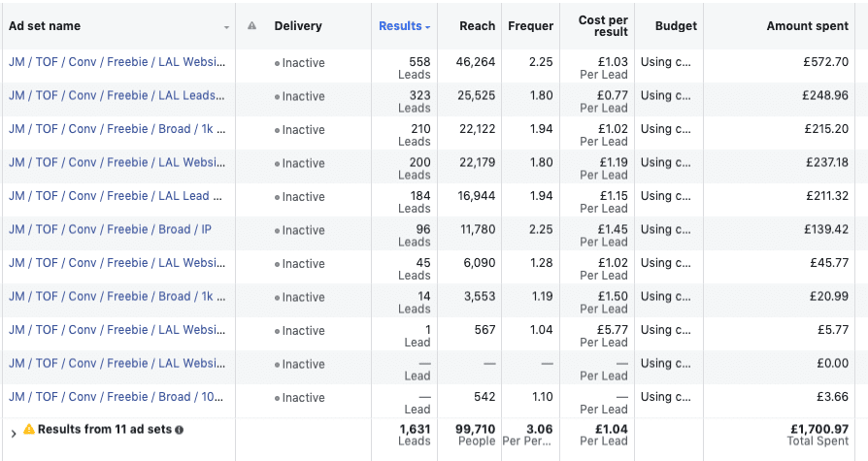Open the LAL Leads ad set with 323 leads
This screenshot has width=868, height=461.
pos(116,96)
